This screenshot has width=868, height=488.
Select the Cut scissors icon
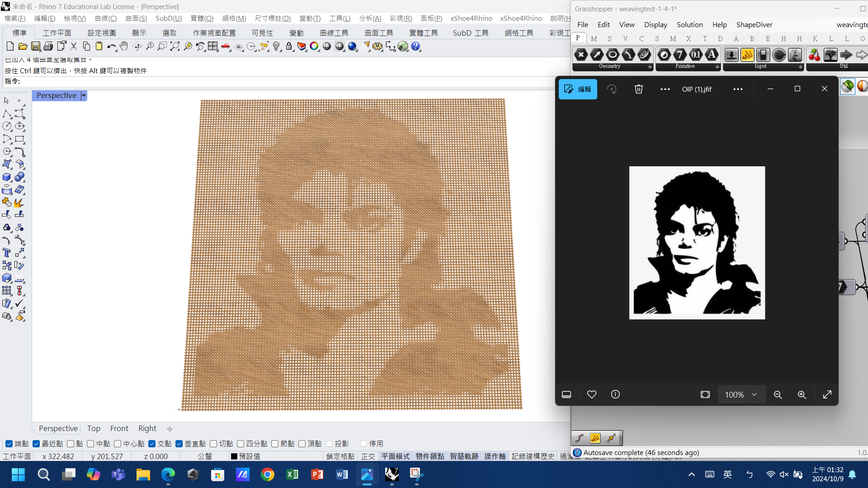click(74, 46)
